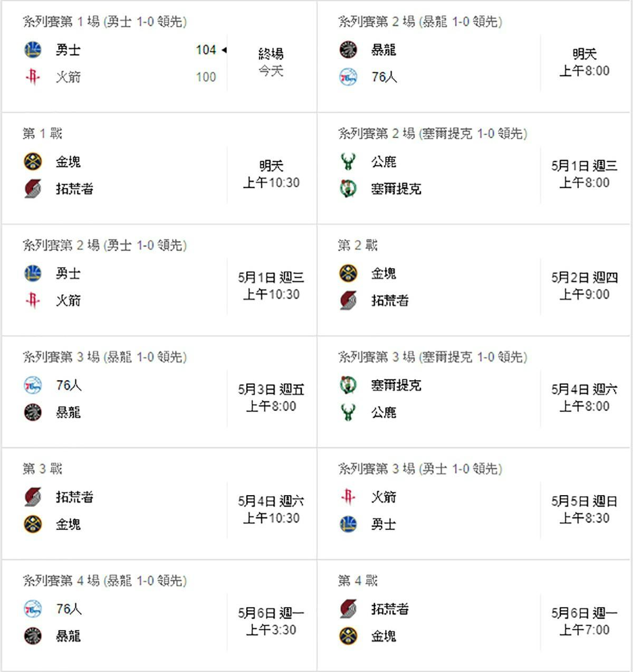Click the Celtics logo in the 5月4日 上午8:00 game

pyautogui.click(x=348, y=385)
